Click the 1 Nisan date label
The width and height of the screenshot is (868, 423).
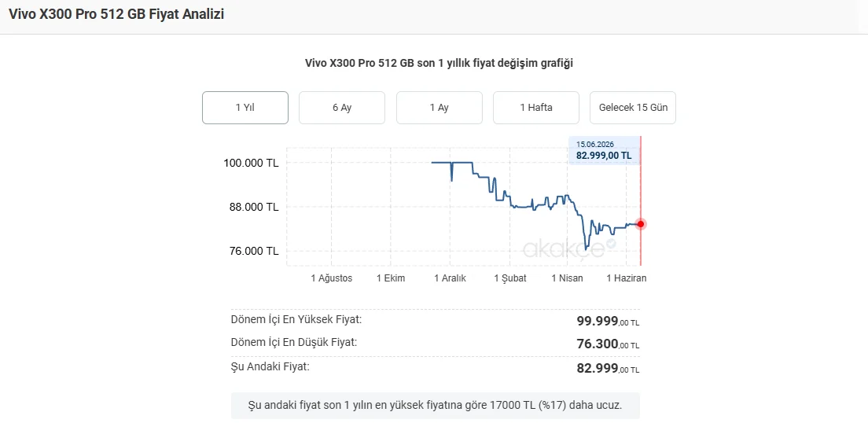point(568,278)
